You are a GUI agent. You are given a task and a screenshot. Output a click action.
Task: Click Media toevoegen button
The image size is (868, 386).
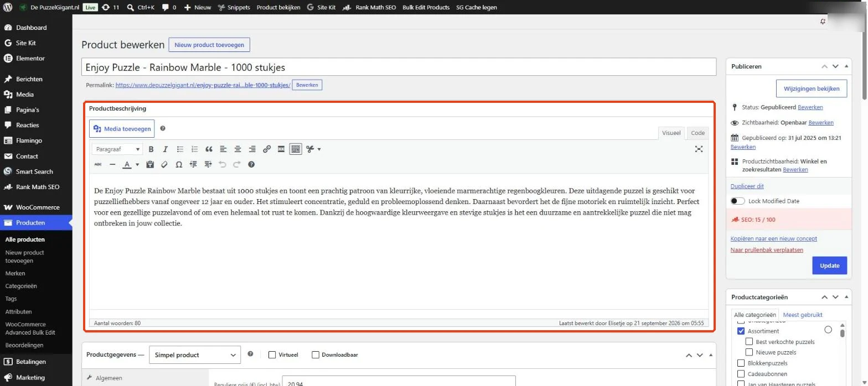(x=122, y=129)
